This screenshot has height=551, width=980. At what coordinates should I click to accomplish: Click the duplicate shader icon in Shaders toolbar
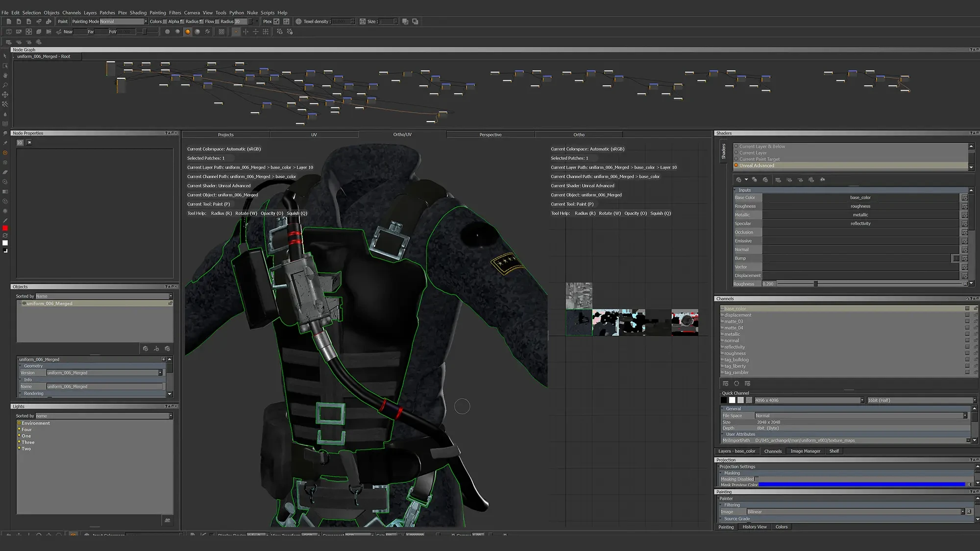coord(755,180)
